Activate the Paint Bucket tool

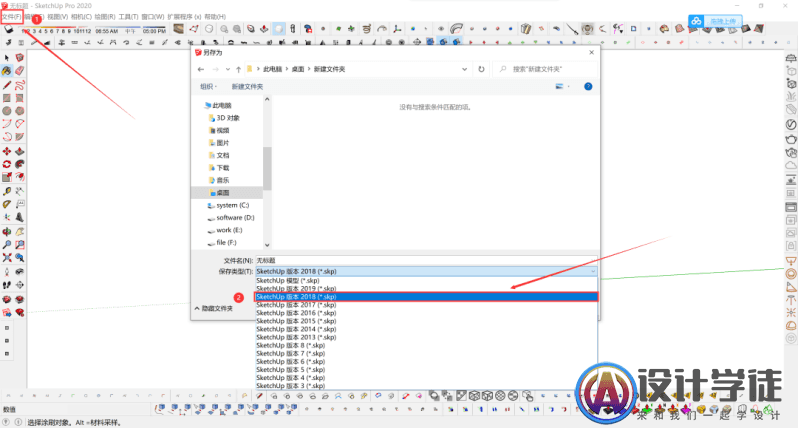(7, 71)
